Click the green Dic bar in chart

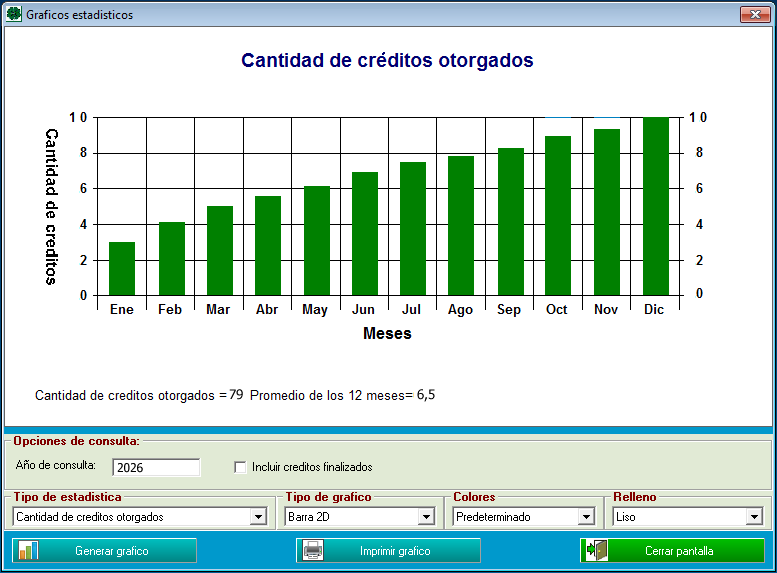(x=655, y=206)
